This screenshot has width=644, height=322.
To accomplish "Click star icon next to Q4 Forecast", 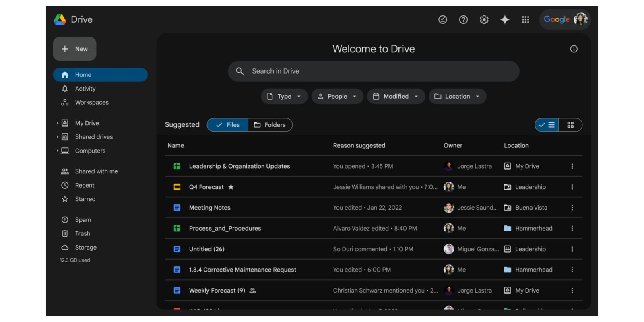I will [x=231, y=187].
